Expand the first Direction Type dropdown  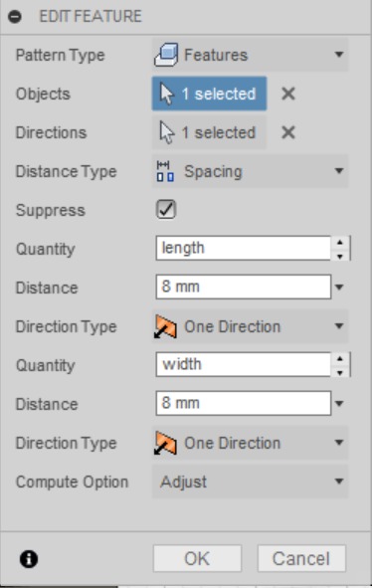click(x=250, y=326)
